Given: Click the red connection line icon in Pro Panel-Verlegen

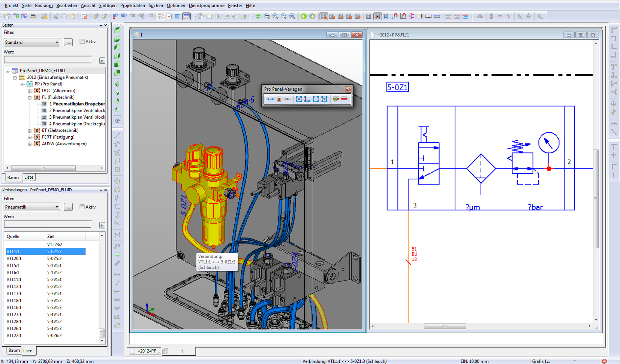Looking at the screenshot, I should click(344, 99).
